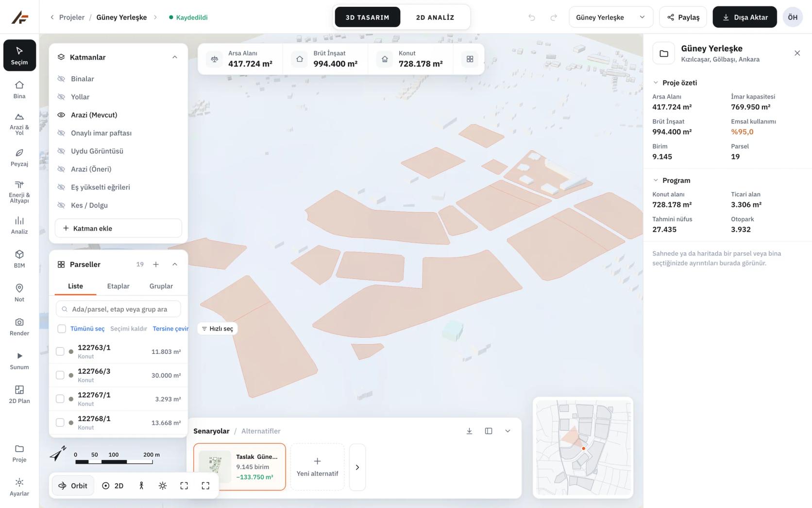Toggle Binalar layer visibility
812x508 pixels.
(x=61, y=79)
